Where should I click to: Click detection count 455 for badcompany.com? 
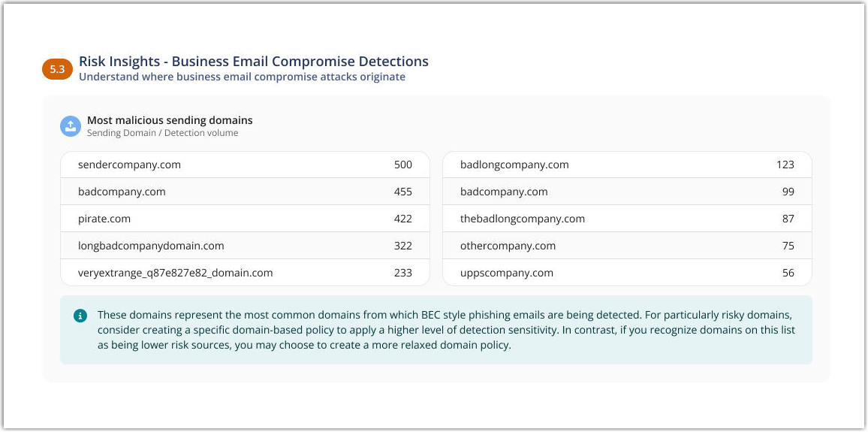[x=402, y=192]
